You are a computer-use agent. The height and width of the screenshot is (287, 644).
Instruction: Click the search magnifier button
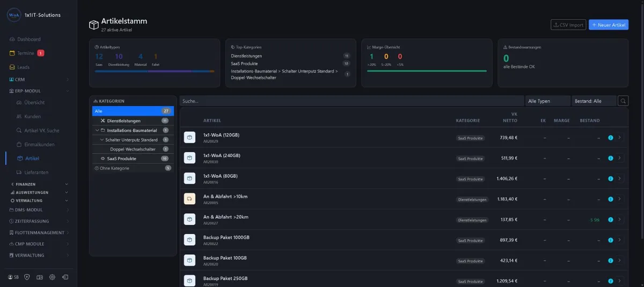coord(623,101)
